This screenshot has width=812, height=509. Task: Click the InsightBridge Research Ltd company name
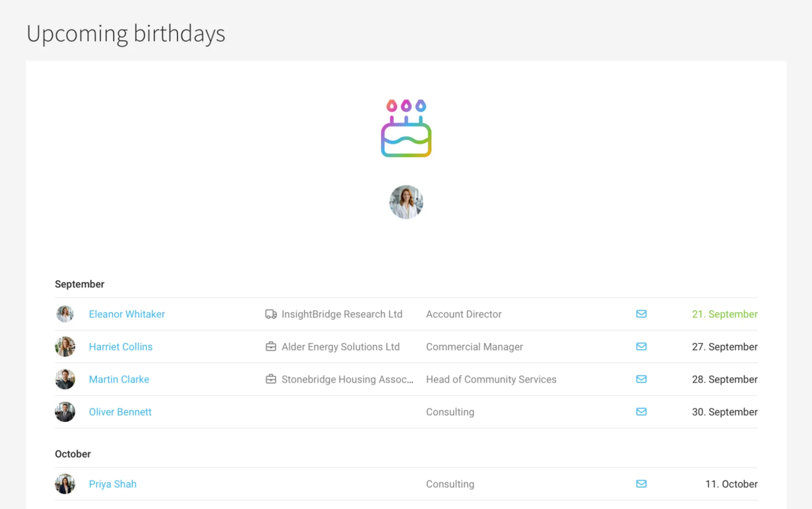342,314
